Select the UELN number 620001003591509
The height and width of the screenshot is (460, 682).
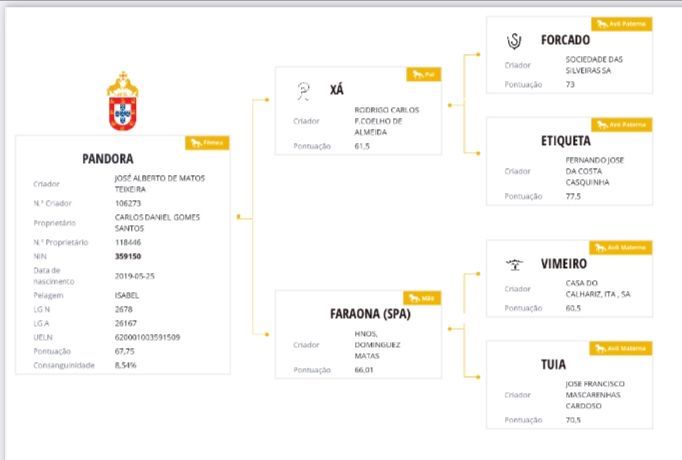[x=147, y=337]
